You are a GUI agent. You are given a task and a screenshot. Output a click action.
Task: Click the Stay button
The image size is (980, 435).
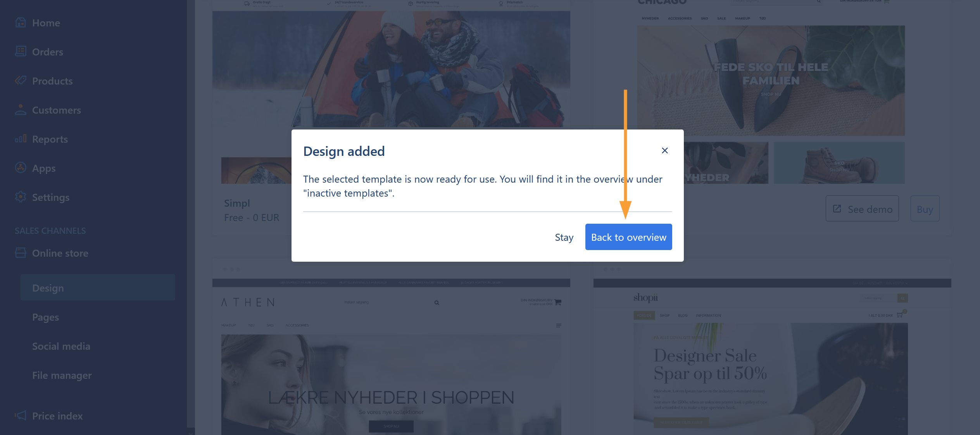tap(564, 237)
